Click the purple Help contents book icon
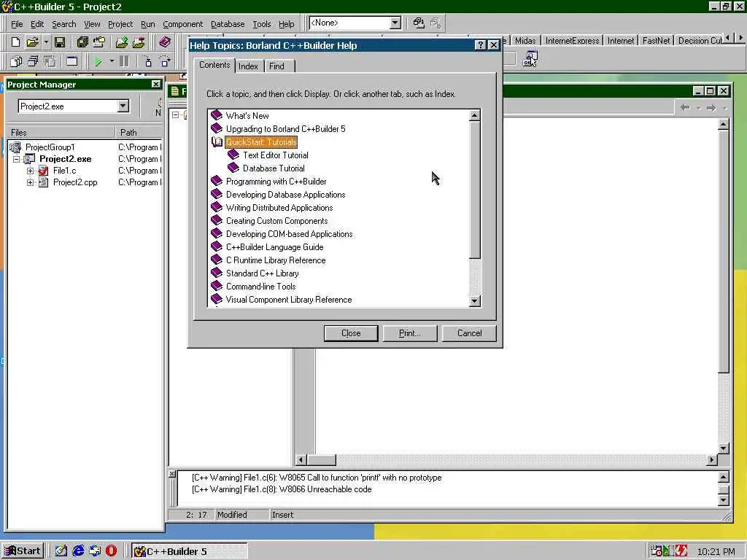Image resolution: width=747 pixels, height=560 pixels. 165,42
